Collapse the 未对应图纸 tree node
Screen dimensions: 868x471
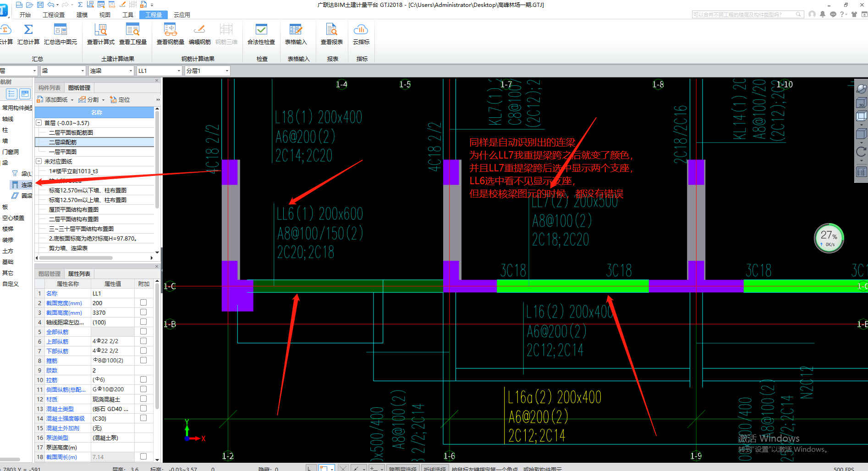point(39,161)
